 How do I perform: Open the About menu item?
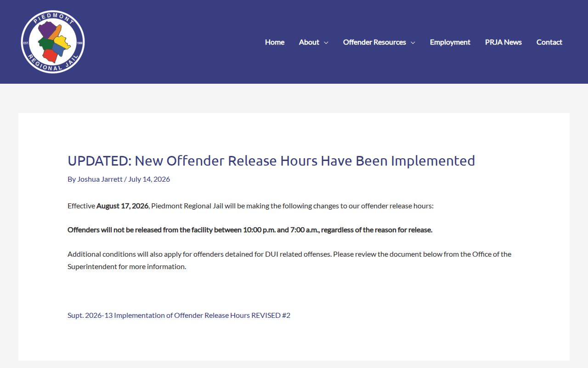click(309, 42)
